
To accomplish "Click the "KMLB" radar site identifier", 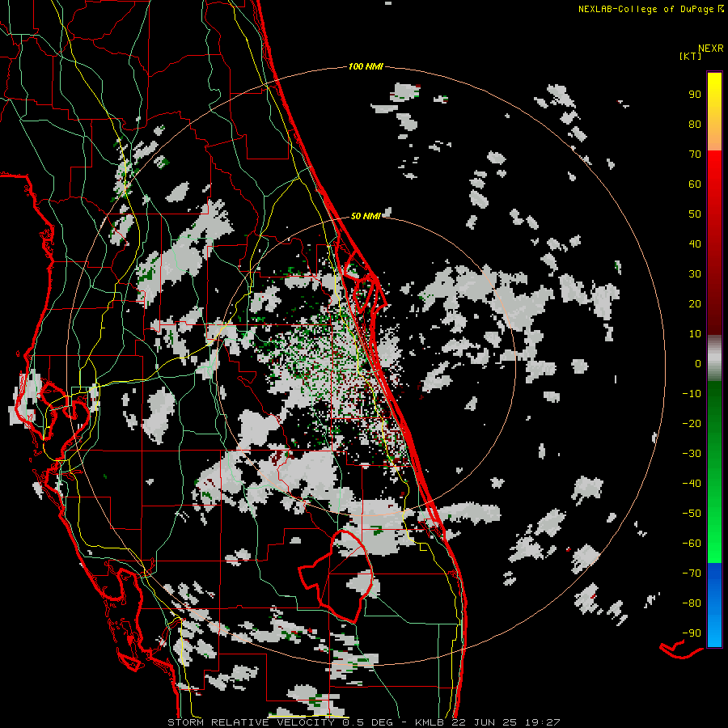I will pyautogui.click(x=430, y=722).
